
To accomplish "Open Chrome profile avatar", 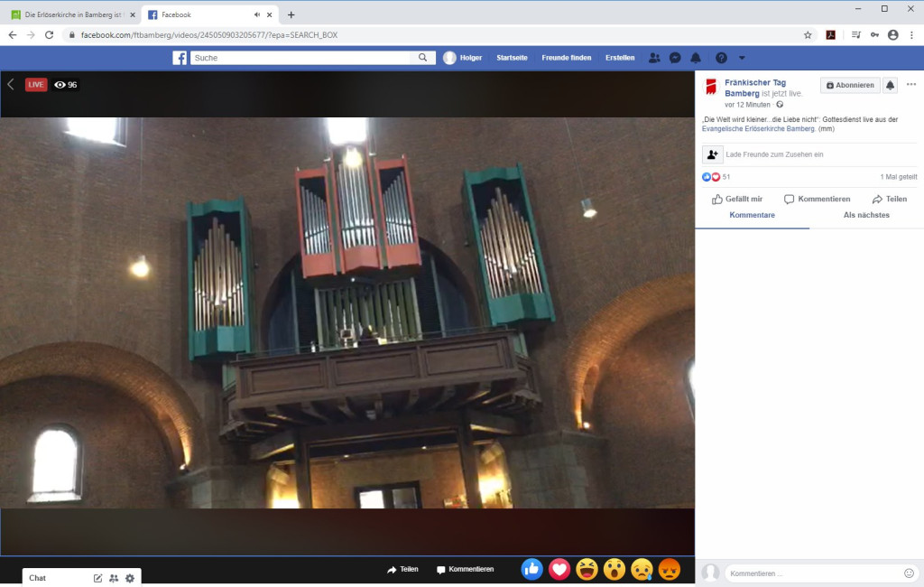I will click(x=893, y=35).
